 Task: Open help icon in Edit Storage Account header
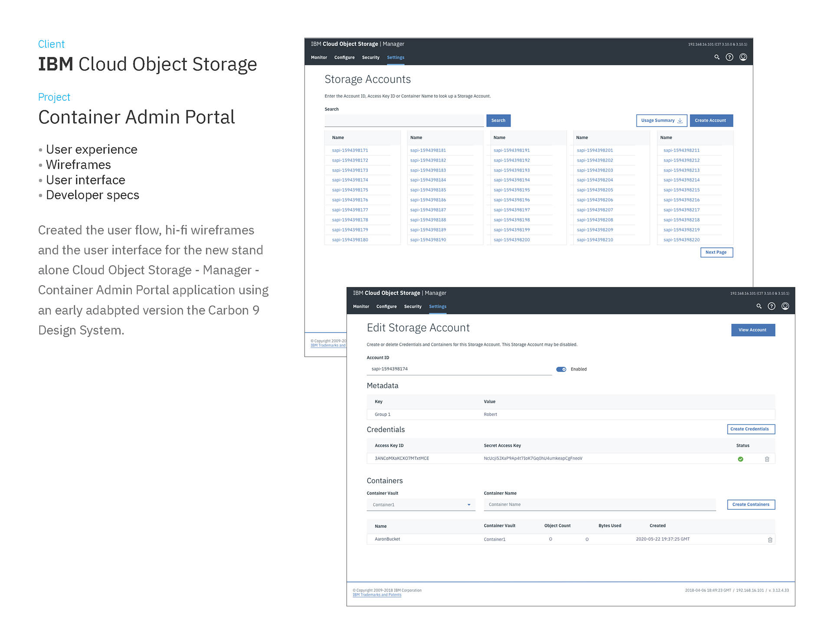pos(772,306)
